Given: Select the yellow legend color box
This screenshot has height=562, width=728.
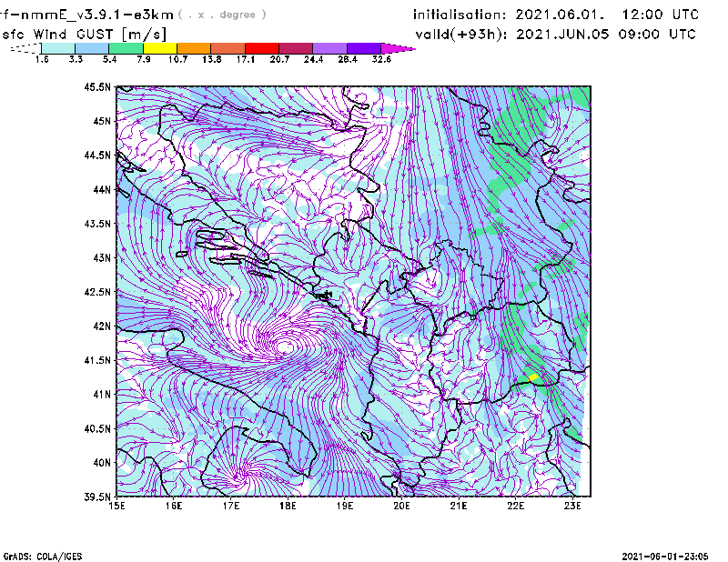Looking at the screenshot, I should pyautogui.click(x=160, y=48).
